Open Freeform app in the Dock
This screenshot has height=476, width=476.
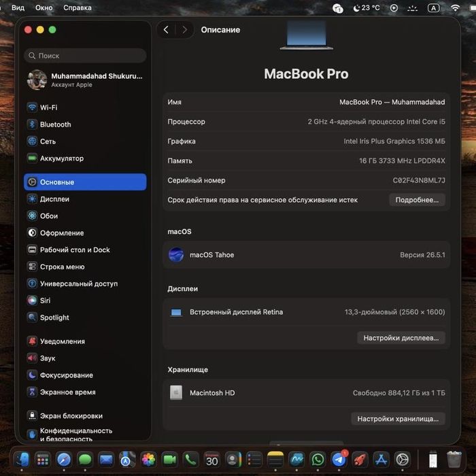point(296,460)
